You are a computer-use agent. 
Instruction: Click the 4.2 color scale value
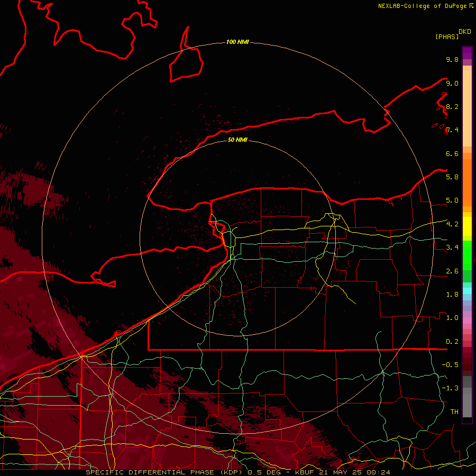[x=452, y=224]
